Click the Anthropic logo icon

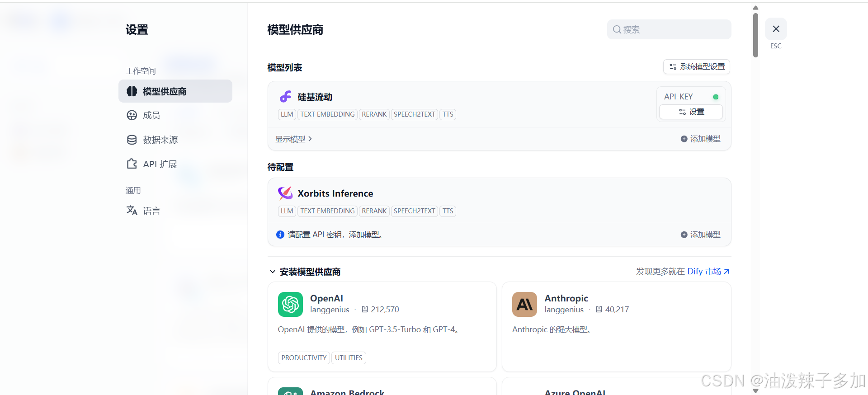[524, 304]
